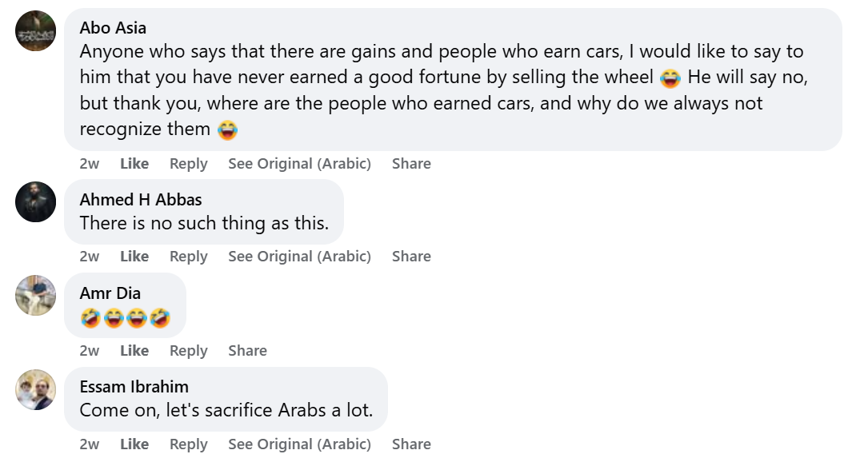
Task: Like Ahmed H Abbas's comment
Action: tap(134, 257)
